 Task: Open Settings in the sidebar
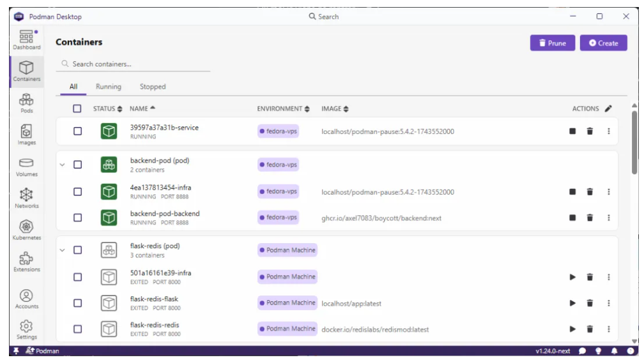(x=26, y=329)
